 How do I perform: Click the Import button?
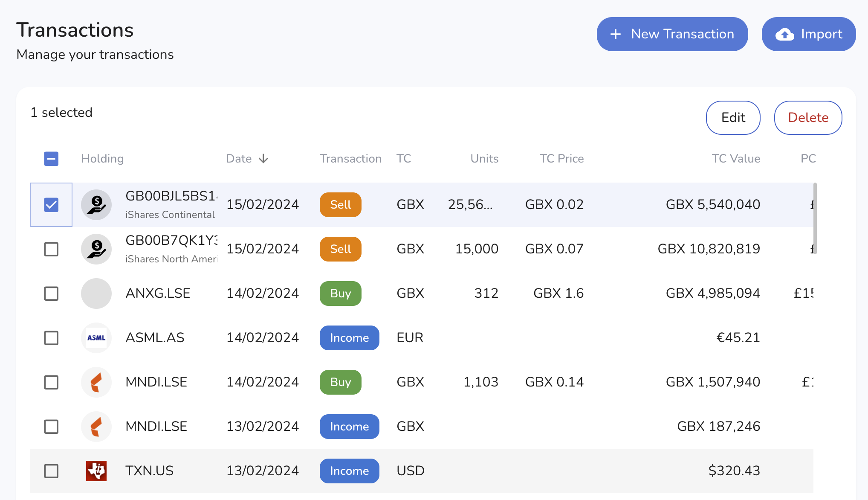[x=809, y=34]
